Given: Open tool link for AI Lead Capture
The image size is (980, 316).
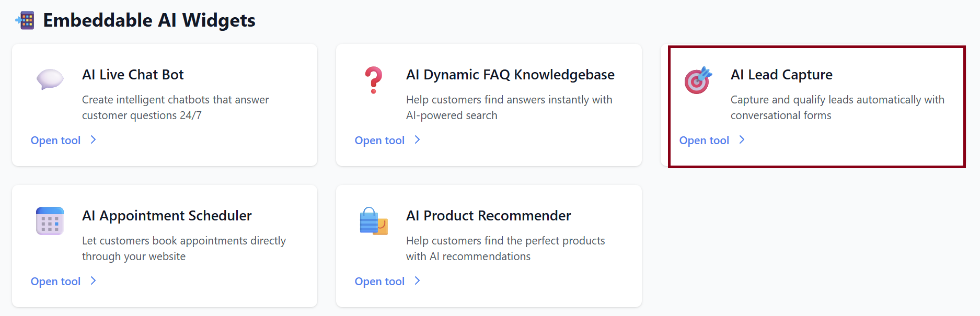Looking at the screenshot, I should tap(704, 141).
